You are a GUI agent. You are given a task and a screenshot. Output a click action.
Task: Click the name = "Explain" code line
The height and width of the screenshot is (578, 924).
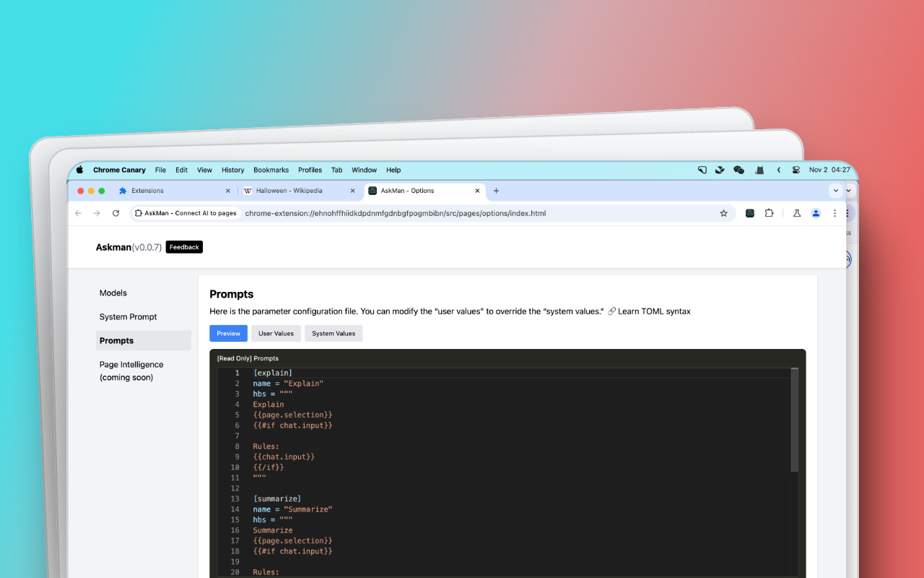(x=288, y=384)
